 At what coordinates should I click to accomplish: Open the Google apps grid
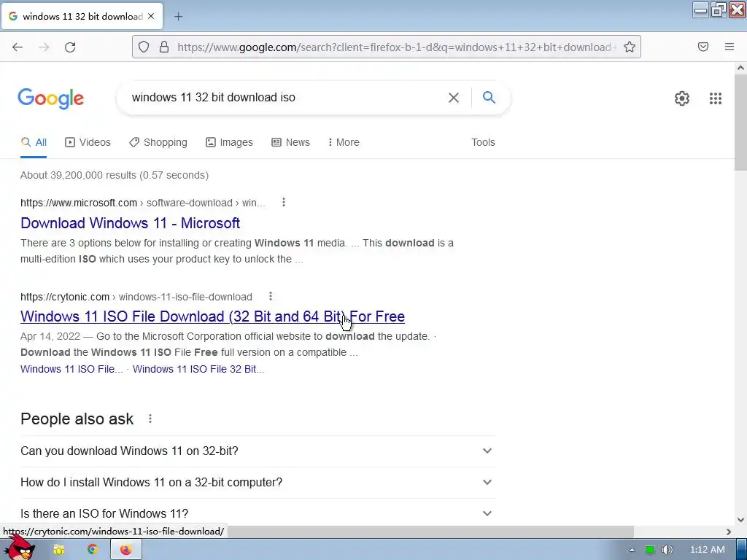coord(715,98)
